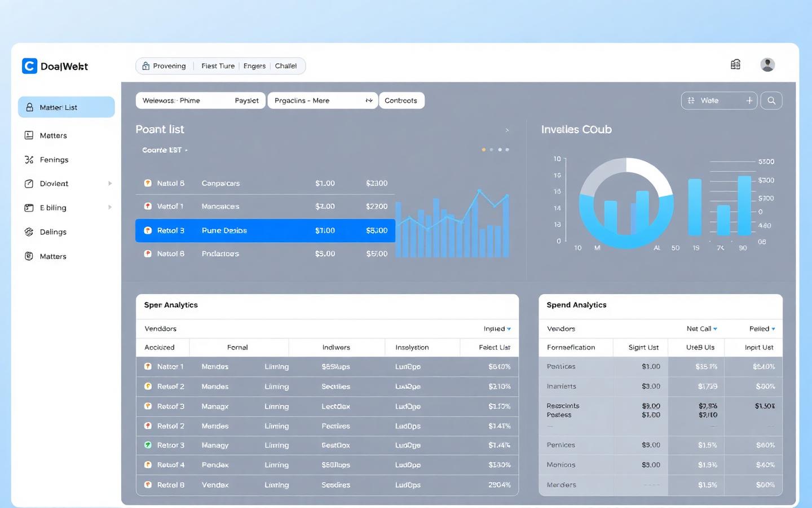Expand the E biling sidebar submenu arrow

click(110, 207)
